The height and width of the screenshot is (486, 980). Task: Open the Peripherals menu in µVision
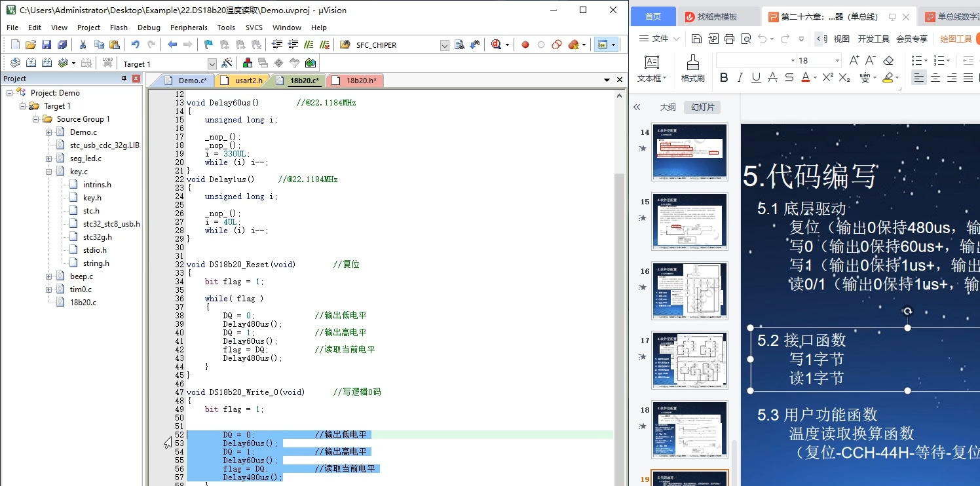[189, 28]
